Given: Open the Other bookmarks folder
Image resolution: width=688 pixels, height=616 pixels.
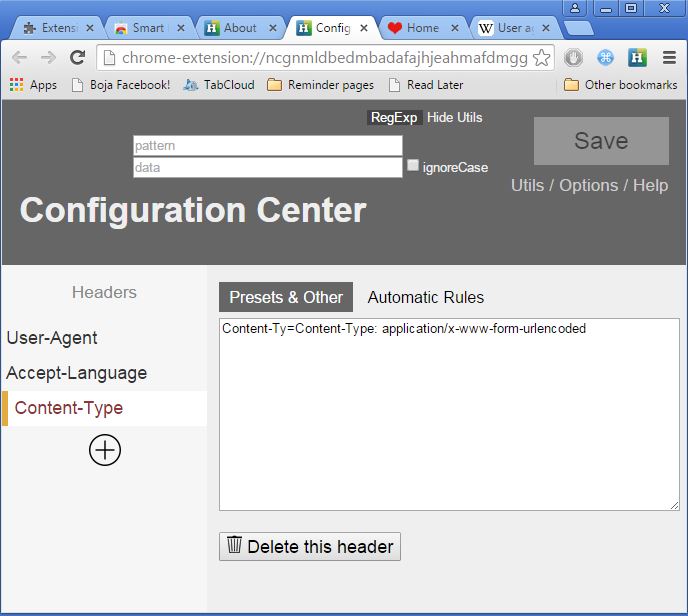Looking at the screenshot, I should tap(620, 85).
